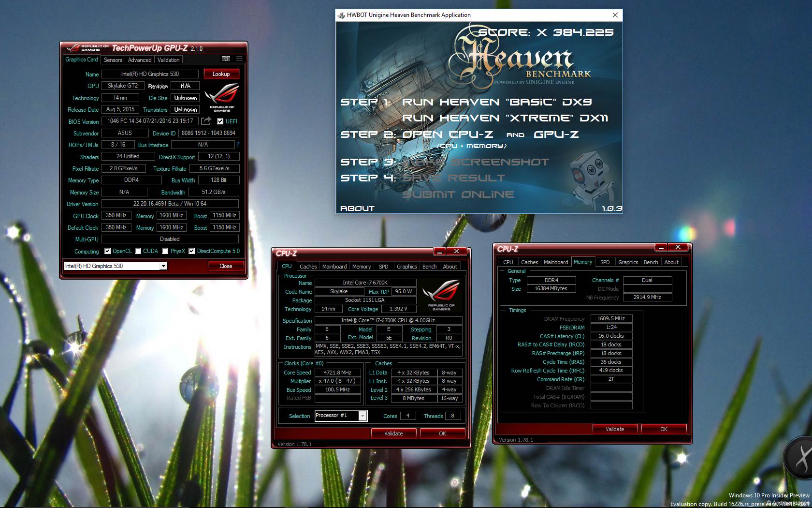Click the SCORE X 384.225 text
812x508 pixels.
point(546,32)
